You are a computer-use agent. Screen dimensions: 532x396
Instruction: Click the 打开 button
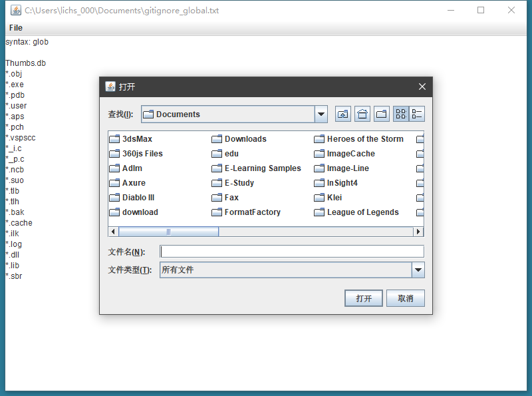pos(364,298)
